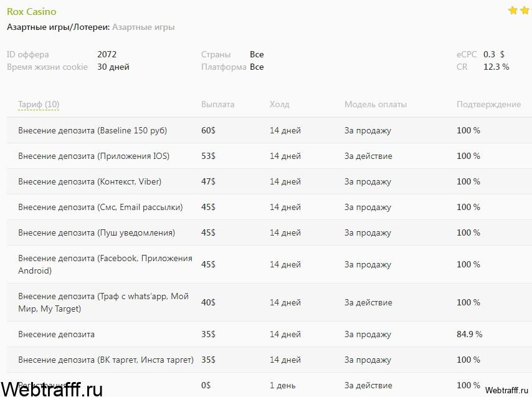Expand the Тариф (10) dotted header
This screenshot has height=397, width=532.
(x=39, y=105)
